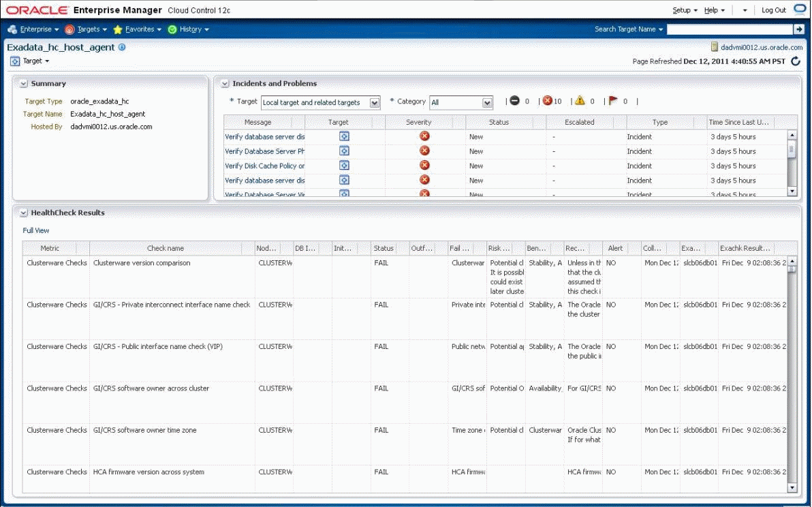Select 'GI/CRS software owner across cluster' row
The height and width of the screenshot is (507, 812).
click(404, 402)
